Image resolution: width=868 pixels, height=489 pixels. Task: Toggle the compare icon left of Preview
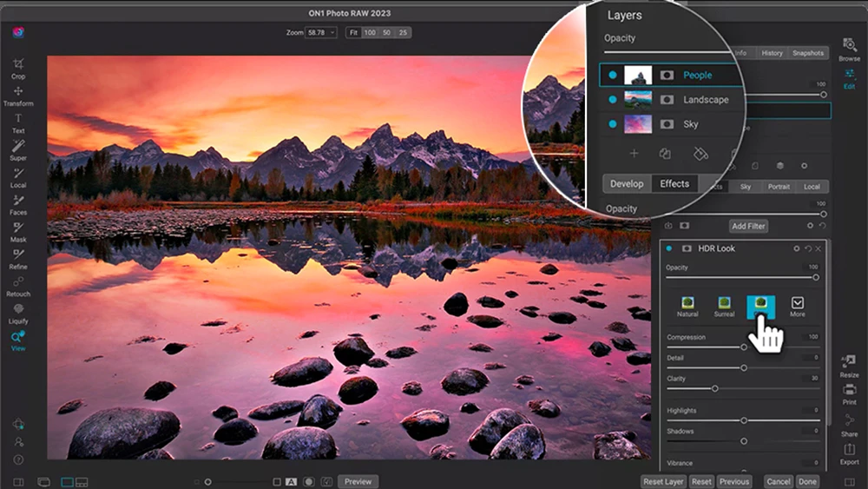pyautogui.click(x=327, y=482)
